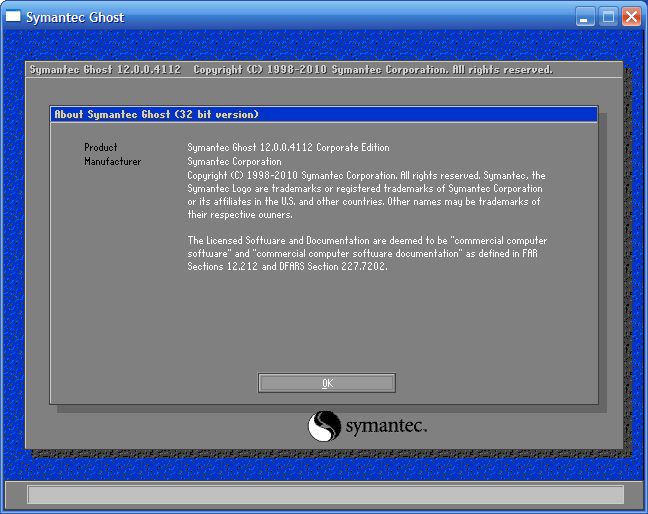Maximize the Symantec Ghost window

(x=608, y=17)
